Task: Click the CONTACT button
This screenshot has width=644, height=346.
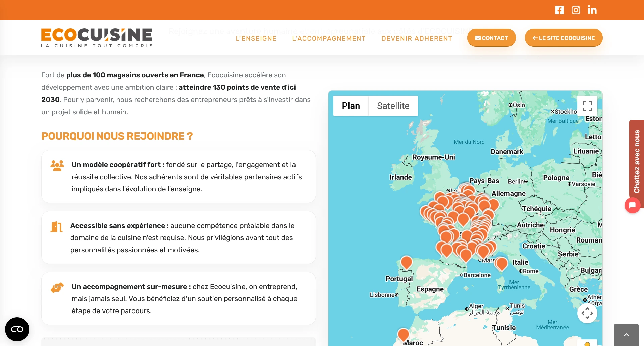Action: pos(491,38)
